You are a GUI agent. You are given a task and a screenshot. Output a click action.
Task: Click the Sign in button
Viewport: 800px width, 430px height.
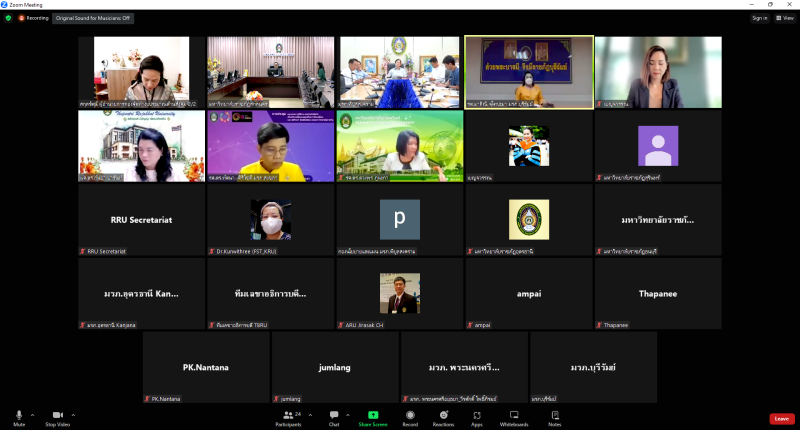pyautogui.click(x=759, y=18)
